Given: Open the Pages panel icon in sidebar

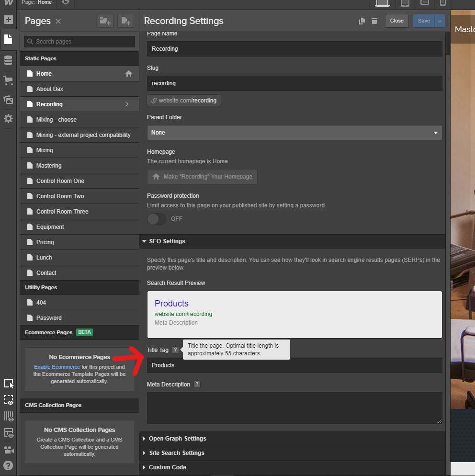Looking at the screenshot, I should click(9, 39).
